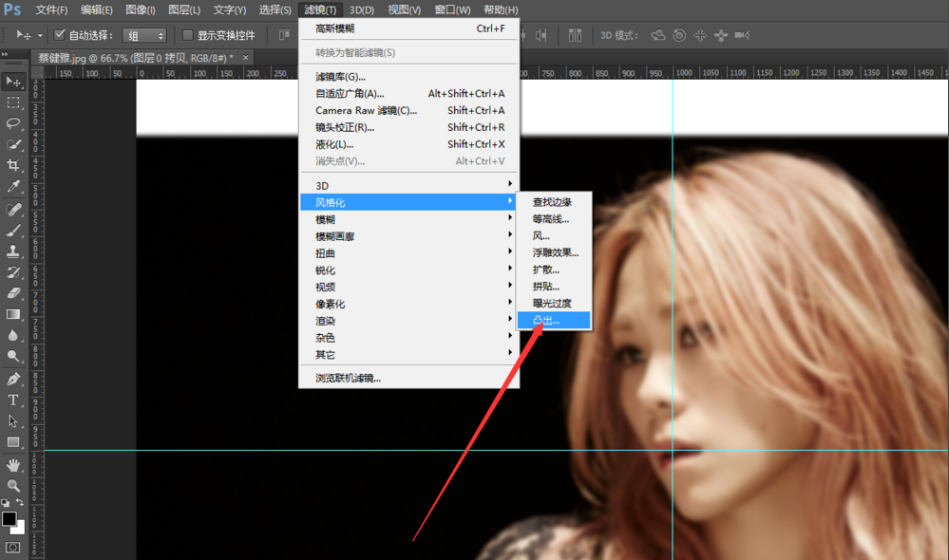Click the 3D zoom camera icon
Image resolution: width=949 pixels, height=560 pixels.
point(742,35)
